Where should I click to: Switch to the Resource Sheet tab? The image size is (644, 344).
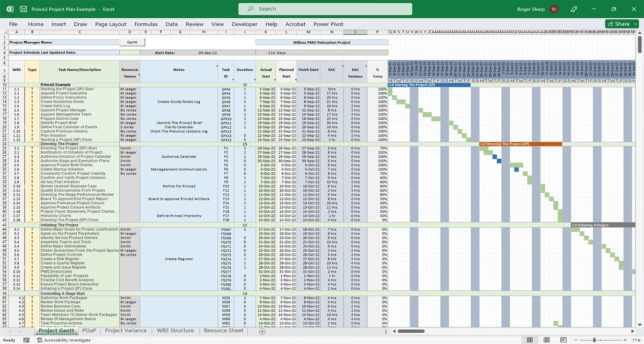click(223, 331)
